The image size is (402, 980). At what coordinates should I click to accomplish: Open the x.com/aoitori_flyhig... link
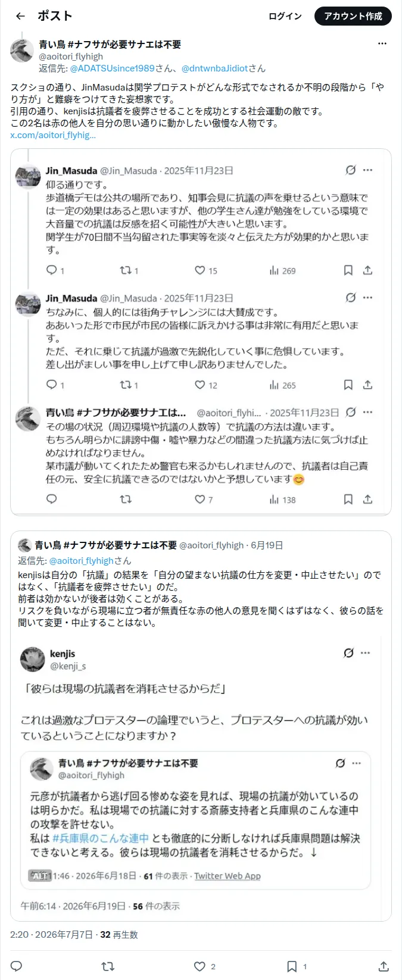[x=53, y=135]
